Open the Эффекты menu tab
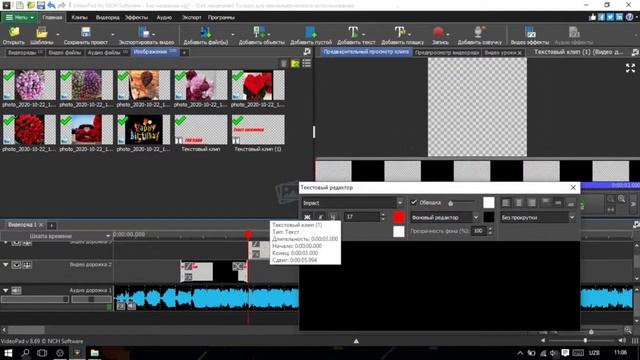The image size is (640, 360). 136,18
